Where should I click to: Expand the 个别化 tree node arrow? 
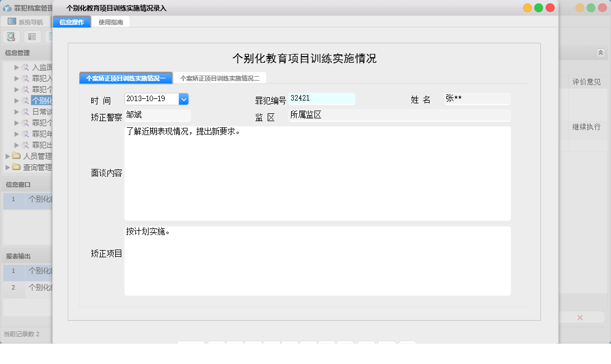(17, 101)
